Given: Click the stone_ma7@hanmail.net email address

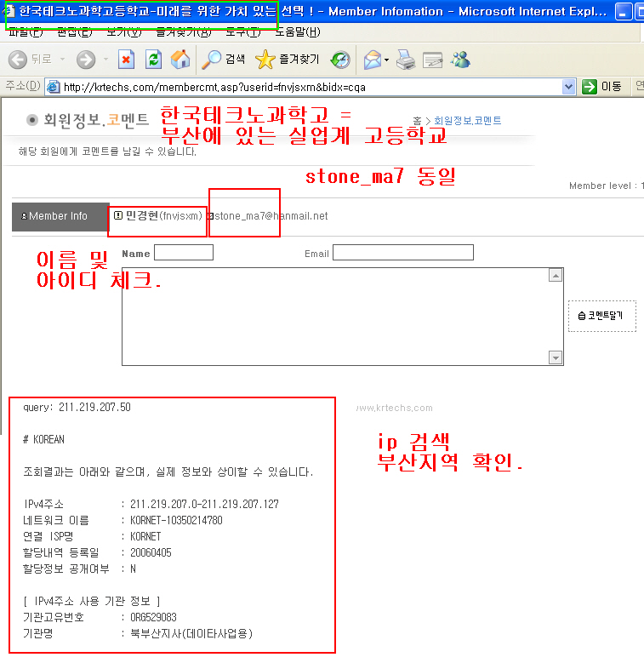Looking at the screenshot, I should click(271, 216).
